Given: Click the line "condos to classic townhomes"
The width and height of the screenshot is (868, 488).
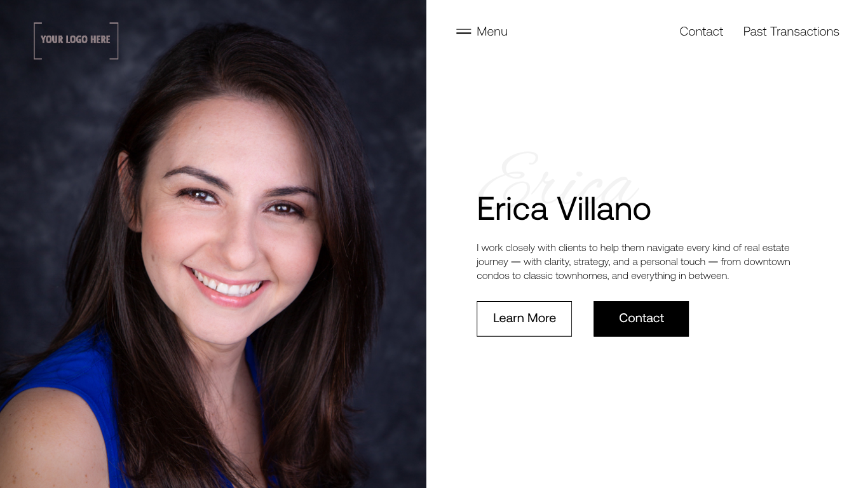Looking at the screenshot, I should pyautogui.click(x=602, y=276).
